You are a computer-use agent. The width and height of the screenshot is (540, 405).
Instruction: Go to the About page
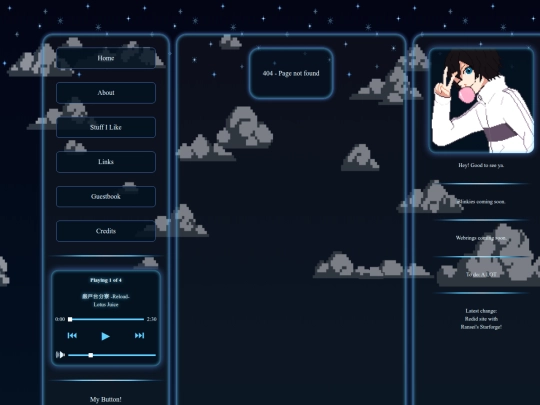[106, 93]
